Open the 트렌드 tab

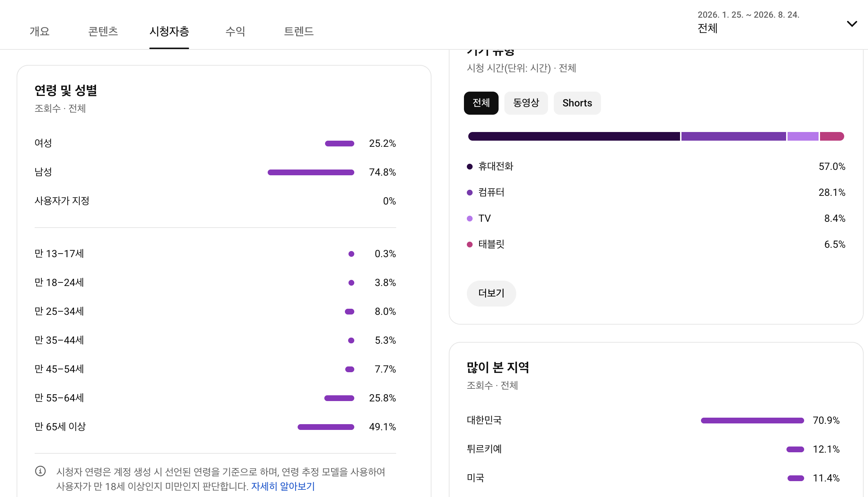299,31
